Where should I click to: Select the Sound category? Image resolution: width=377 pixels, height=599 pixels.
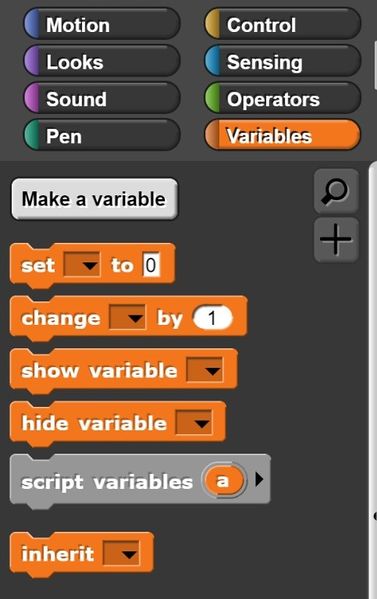click(102, 99)
